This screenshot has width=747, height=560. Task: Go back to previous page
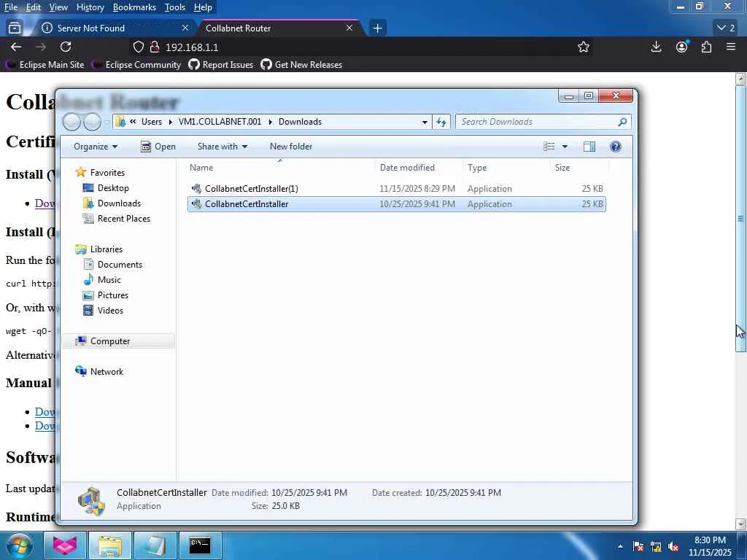(x=16, y=47)
